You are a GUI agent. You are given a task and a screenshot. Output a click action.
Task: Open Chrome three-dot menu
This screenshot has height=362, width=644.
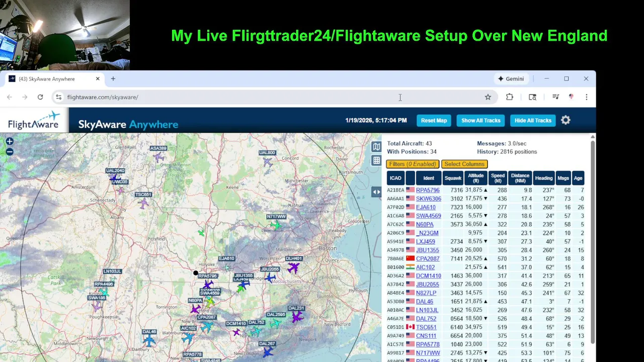[x=586, y=97]
